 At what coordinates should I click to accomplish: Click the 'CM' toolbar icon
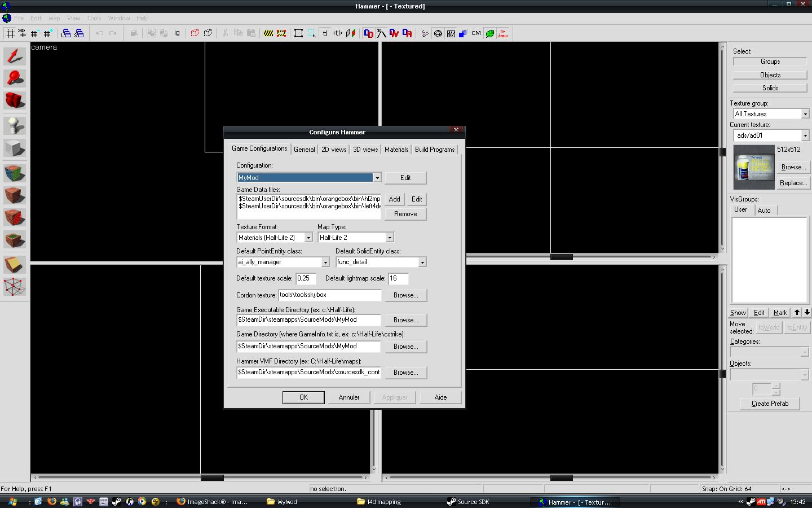pyautogui.click(x=476, y=33)
